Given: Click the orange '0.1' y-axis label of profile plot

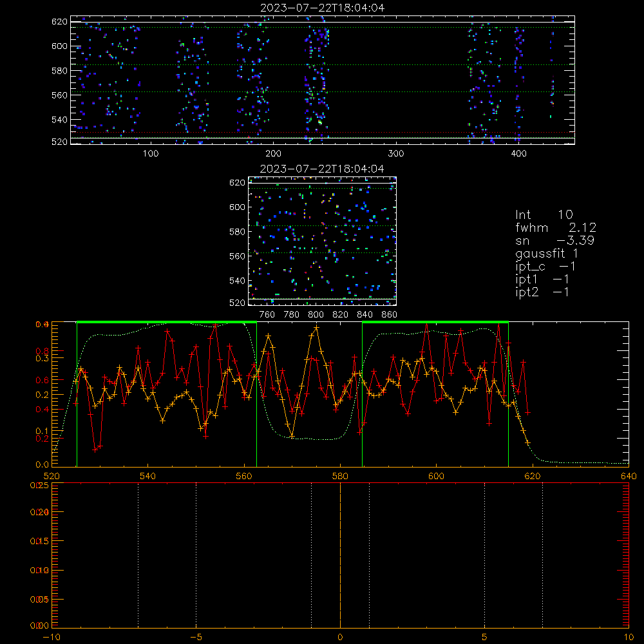Looking at the screenshot, I should [43, 431].
